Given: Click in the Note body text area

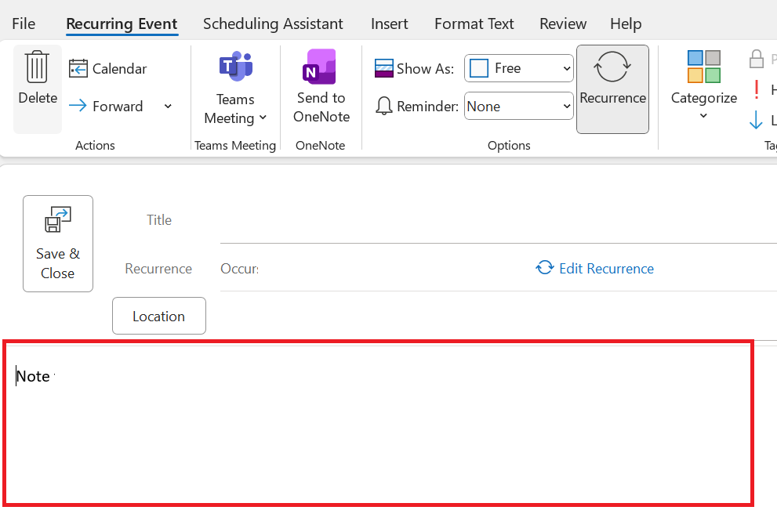Looking at the screenshot, I should tap(378, 424).
